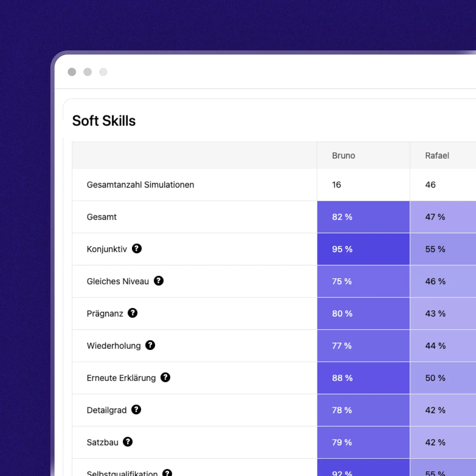The width and height of the screenshot is (476, 476).
Task: Click Bruno's Konjunktiv cell 95 %
Action: click(363, 249)
